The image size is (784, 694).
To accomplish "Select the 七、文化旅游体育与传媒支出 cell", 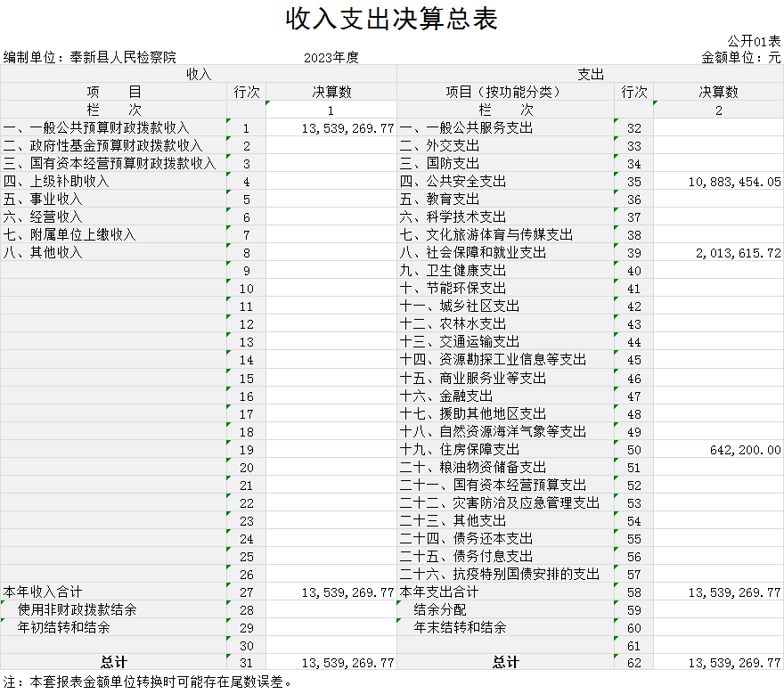I will click(505, 234).
